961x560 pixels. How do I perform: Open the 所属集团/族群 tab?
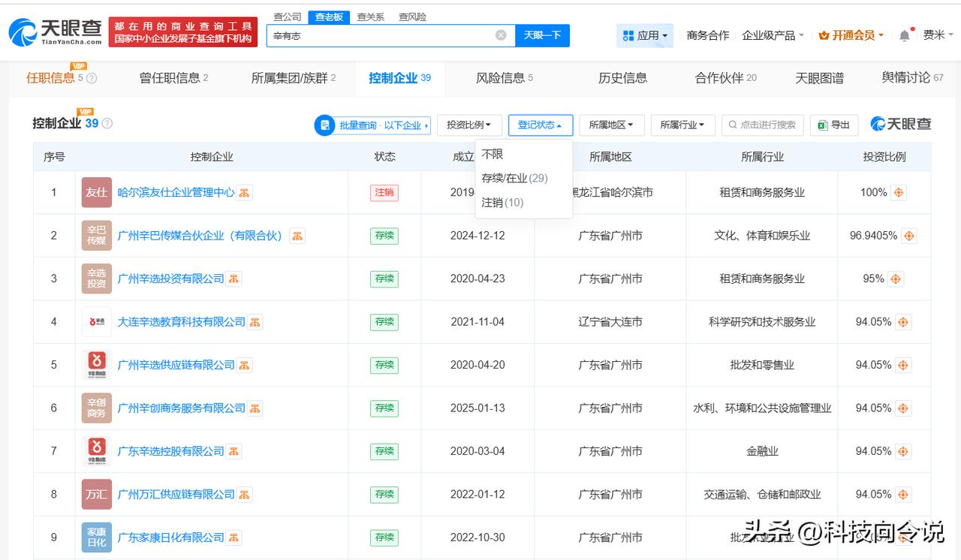pos(294,78)
